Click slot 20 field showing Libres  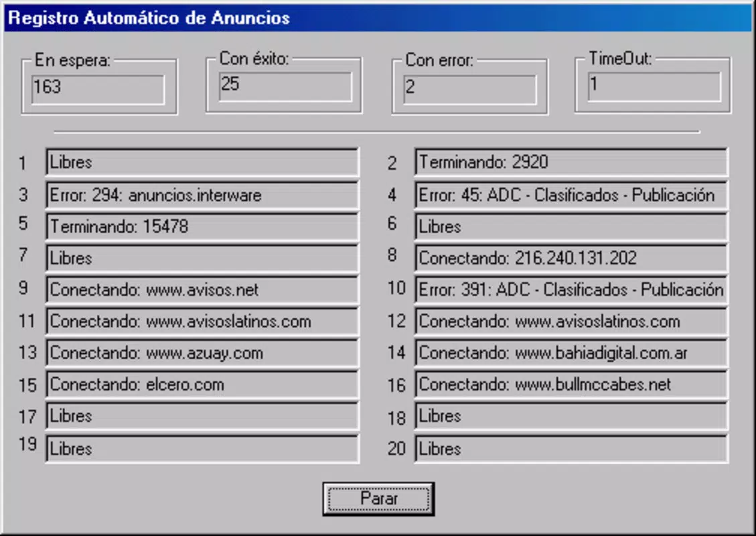(x=571, y=449)
